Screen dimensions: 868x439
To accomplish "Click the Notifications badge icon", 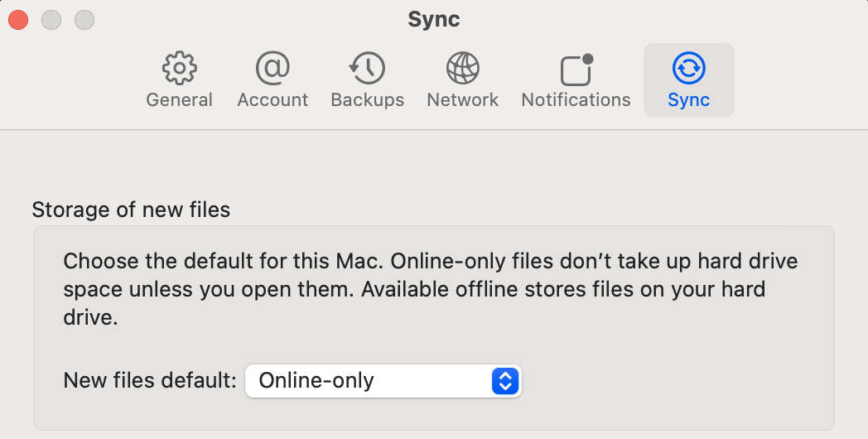I will [x=576, y=70].
